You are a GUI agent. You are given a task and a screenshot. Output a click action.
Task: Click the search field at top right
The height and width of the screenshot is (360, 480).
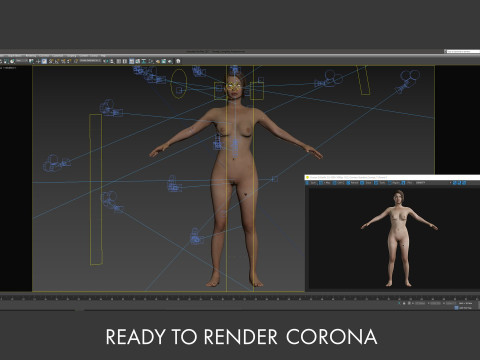(x=463, y=51)
